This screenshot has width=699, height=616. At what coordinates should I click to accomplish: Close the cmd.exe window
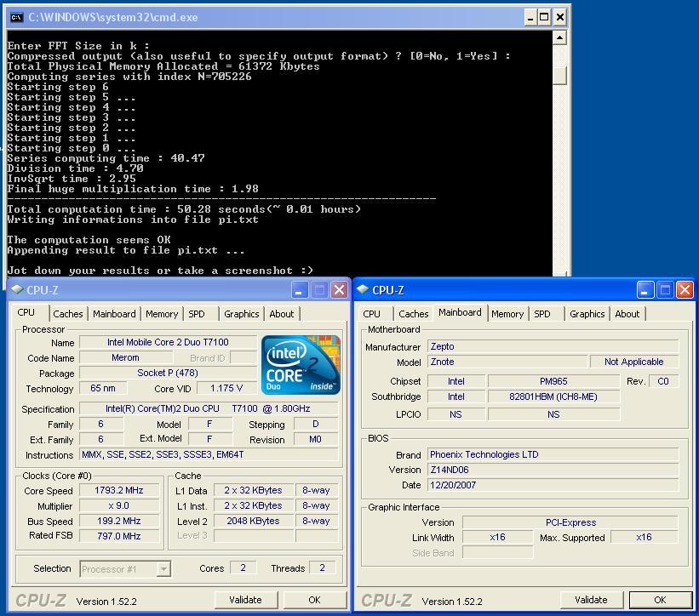coord(560,17)
